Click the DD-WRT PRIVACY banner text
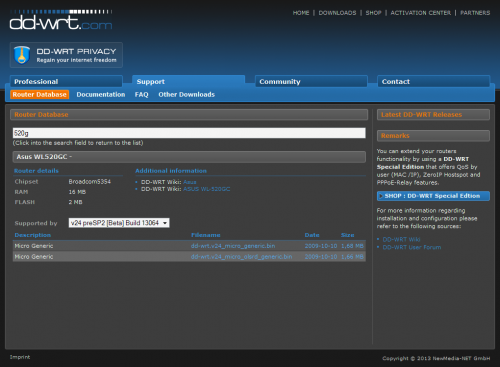Screen dimensions: 500x367 [76, 51]
